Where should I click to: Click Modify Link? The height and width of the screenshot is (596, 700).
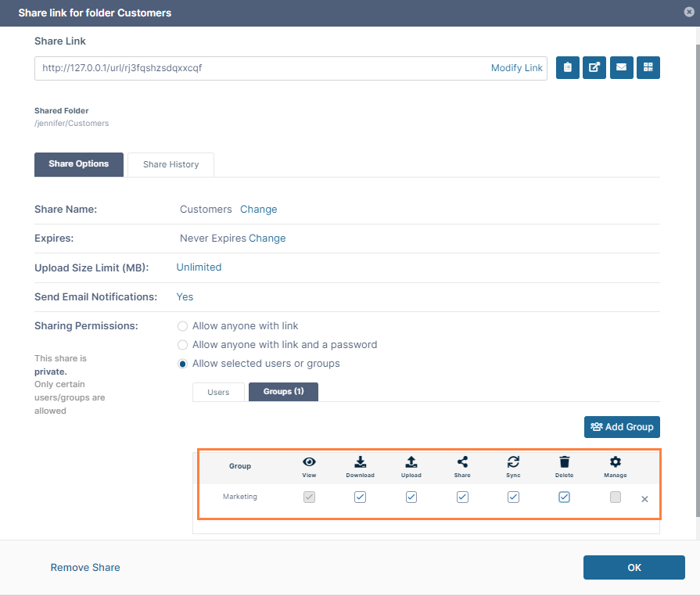[516, 68]
